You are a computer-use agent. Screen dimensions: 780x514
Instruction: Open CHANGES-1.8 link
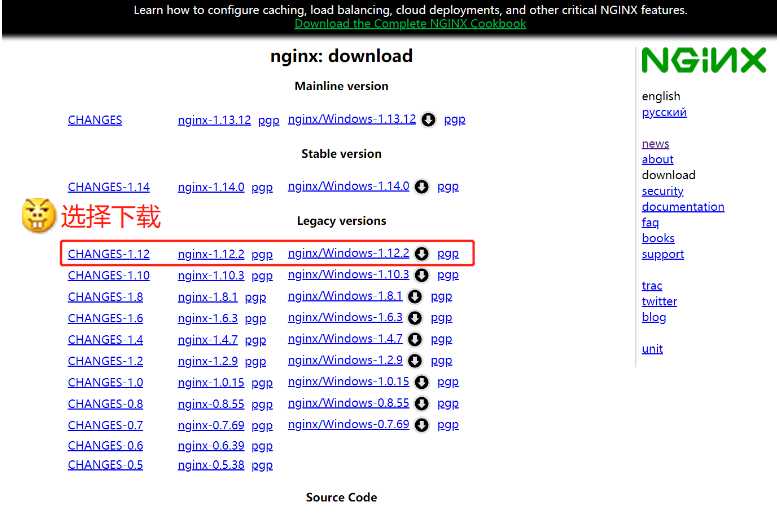pos(105,297)
